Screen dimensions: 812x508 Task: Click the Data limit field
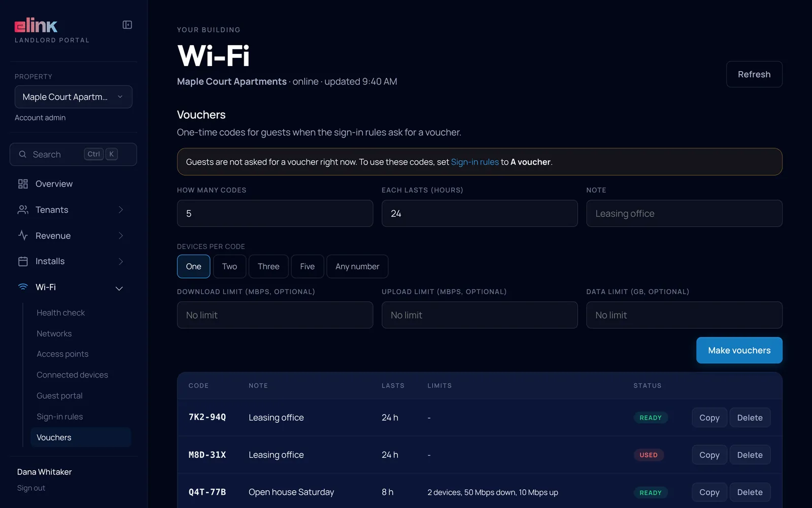(684, 315)
